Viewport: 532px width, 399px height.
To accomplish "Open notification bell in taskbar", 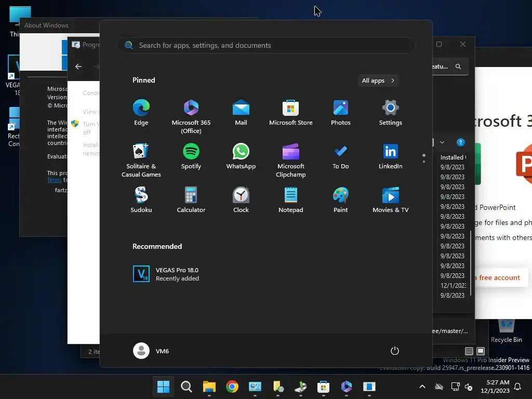I will (518, 387).
